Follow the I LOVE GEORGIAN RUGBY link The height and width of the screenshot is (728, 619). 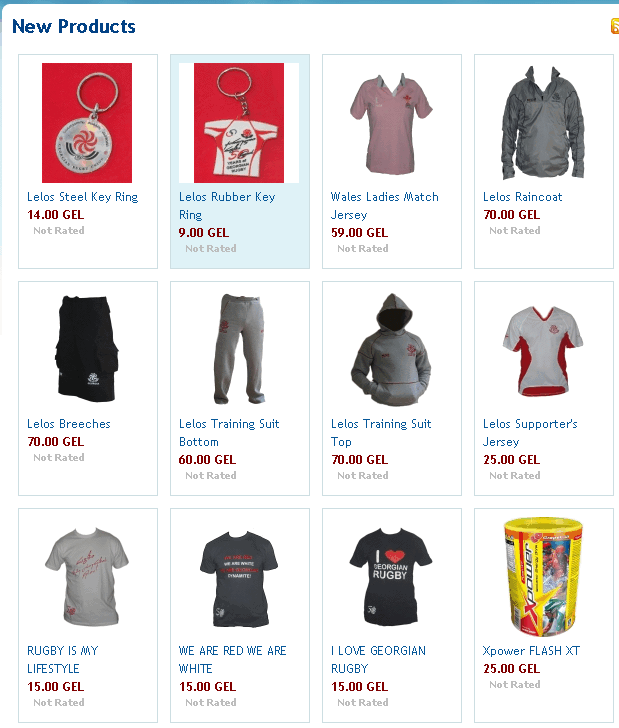[x=378, y=660]
